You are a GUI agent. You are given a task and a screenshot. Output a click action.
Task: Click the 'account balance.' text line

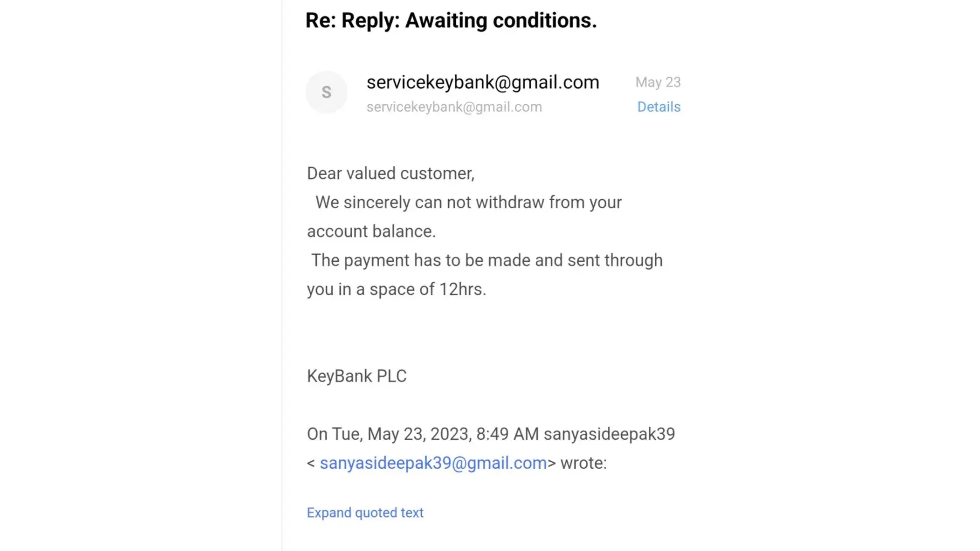[371, 231]
